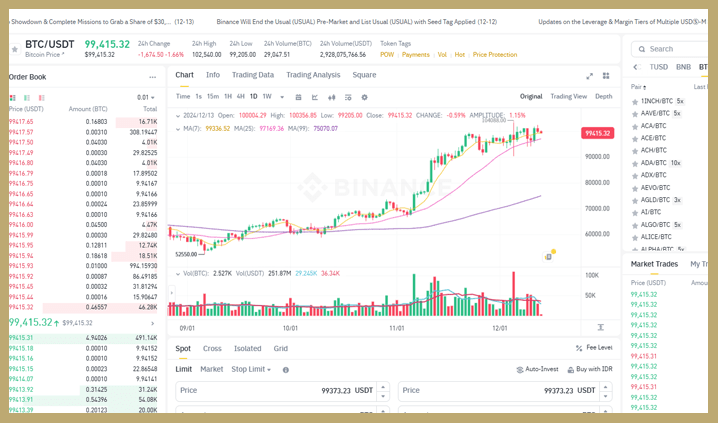Star the AAVE/BTC pair
The height and width of the screenshot is (423, 718).
(635, 114)
